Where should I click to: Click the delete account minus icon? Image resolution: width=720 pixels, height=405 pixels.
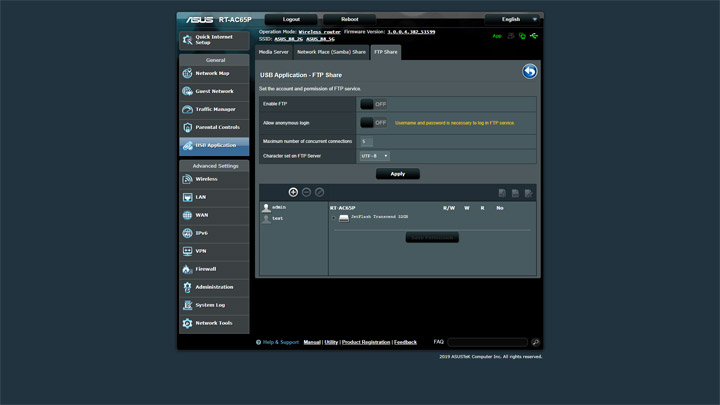pyautogui.click(x=306, y=192)
